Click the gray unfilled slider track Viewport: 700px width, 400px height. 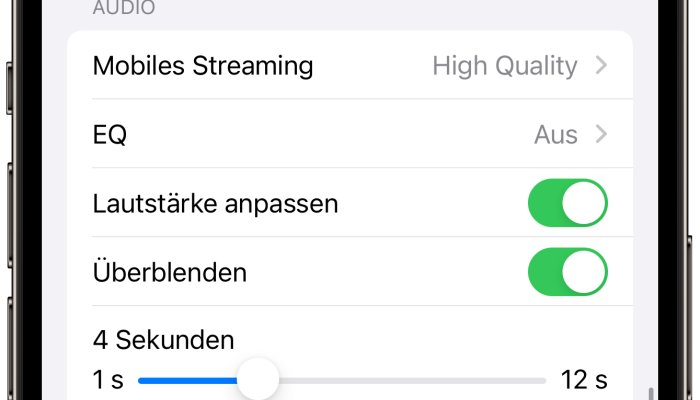pos(410,380)
